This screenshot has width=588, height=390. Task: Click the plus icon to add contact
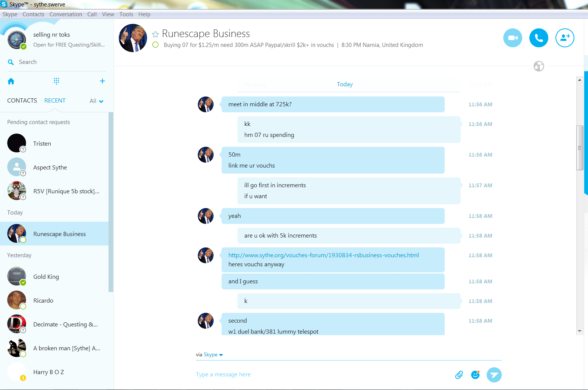pos(102,81)
